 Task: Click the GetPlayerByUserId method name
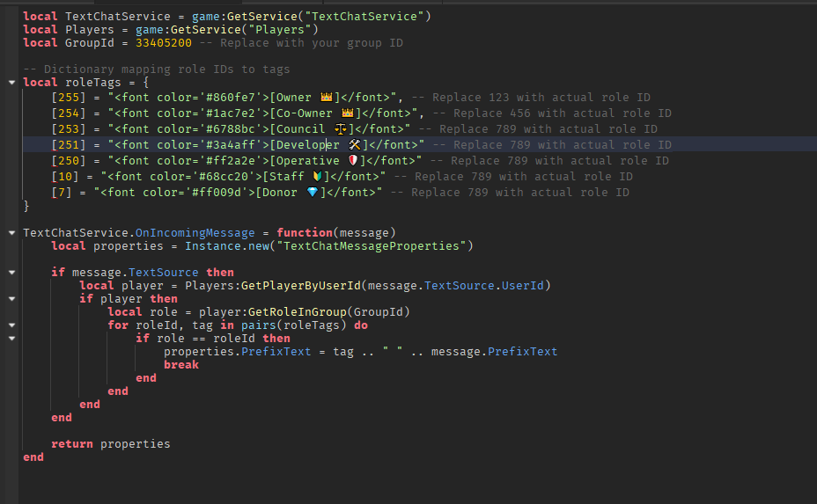pyautogui.click(x=300, y=285)
